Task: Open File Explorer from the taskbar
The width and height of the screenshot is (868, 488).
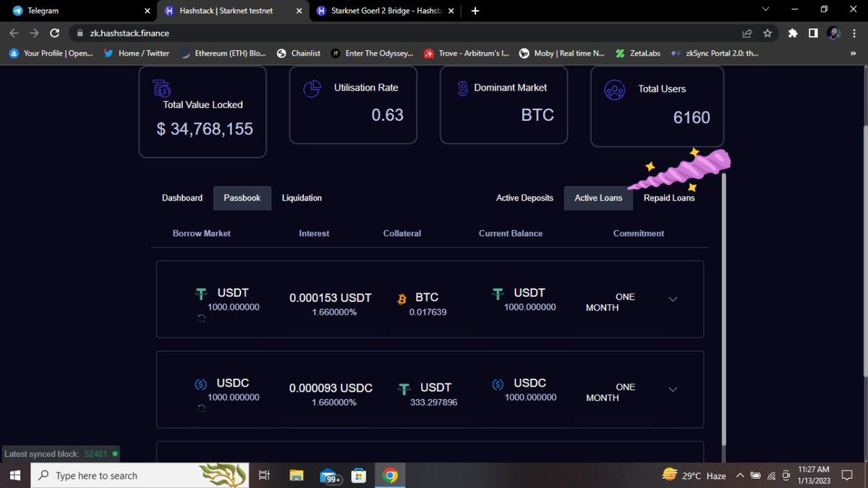Action: click(297, 476)
